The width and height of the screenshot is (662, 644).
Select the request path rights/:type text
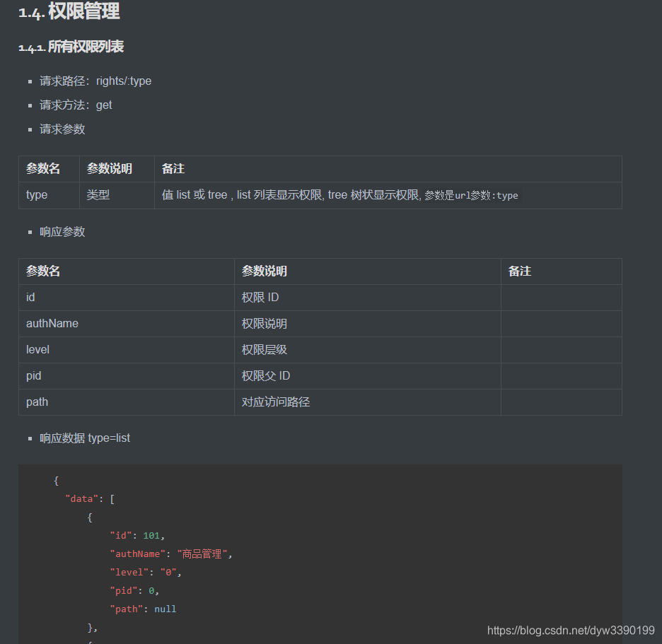coord(124,81)
